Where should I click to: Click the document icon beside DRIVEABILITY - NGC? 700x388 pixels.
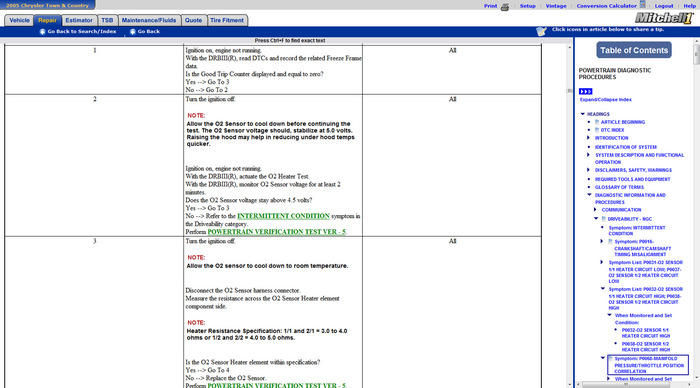click(x=604, y=219)
